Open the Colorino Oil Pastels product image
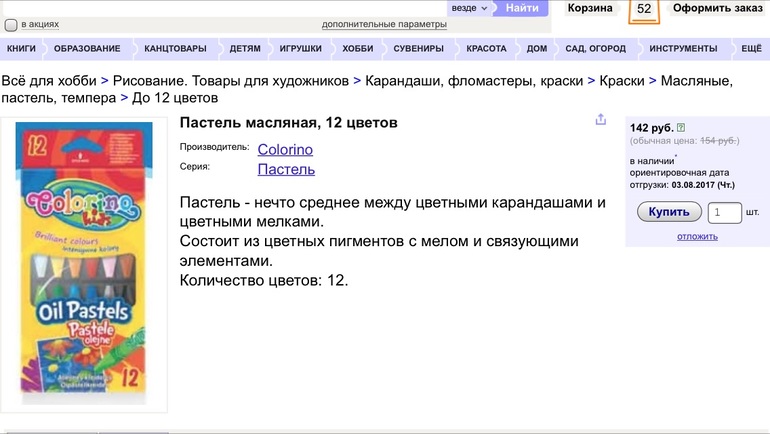The height and width of the screenshot is (434, 770). (x=84, y=265)
